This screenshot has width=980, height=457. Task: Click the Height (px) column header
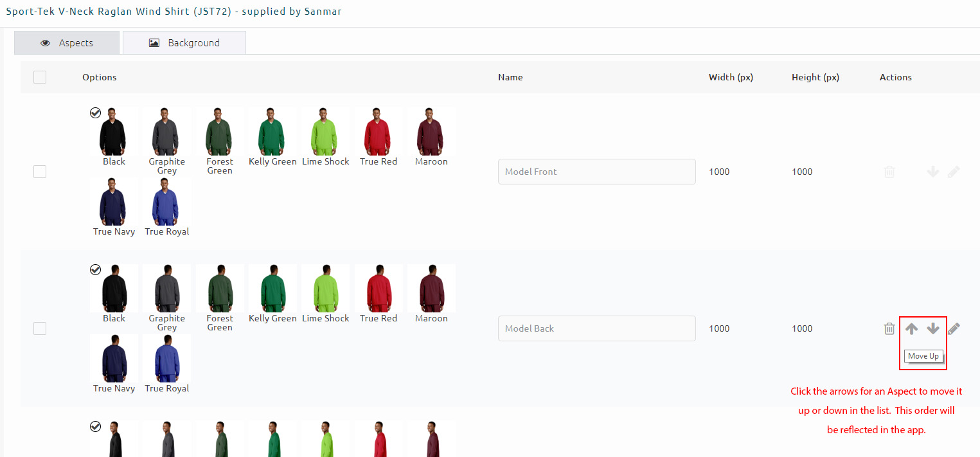coord(815,77)
